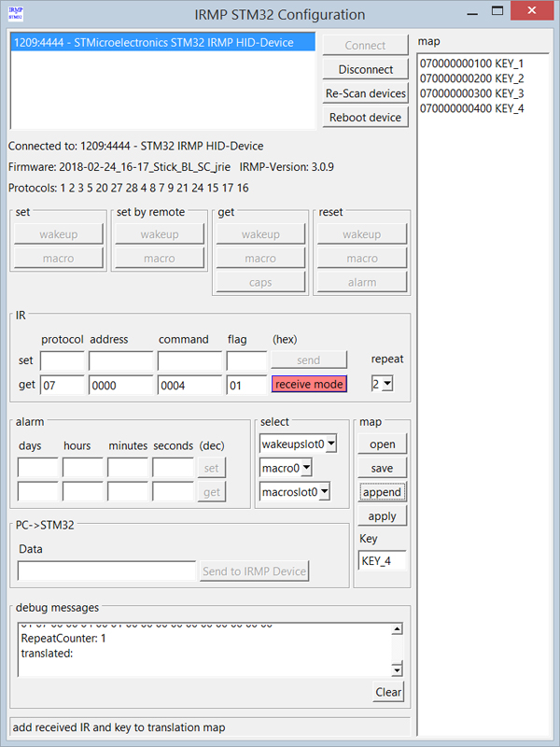Click the Disconnect button

pyautogui.click(x=365, y=69)
